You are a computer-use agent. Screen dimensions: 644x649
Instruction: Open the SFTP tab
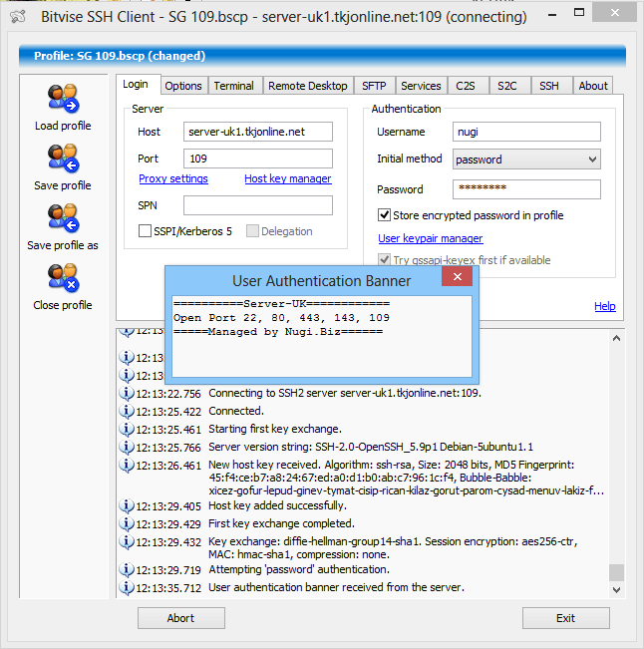pos(374,86)
